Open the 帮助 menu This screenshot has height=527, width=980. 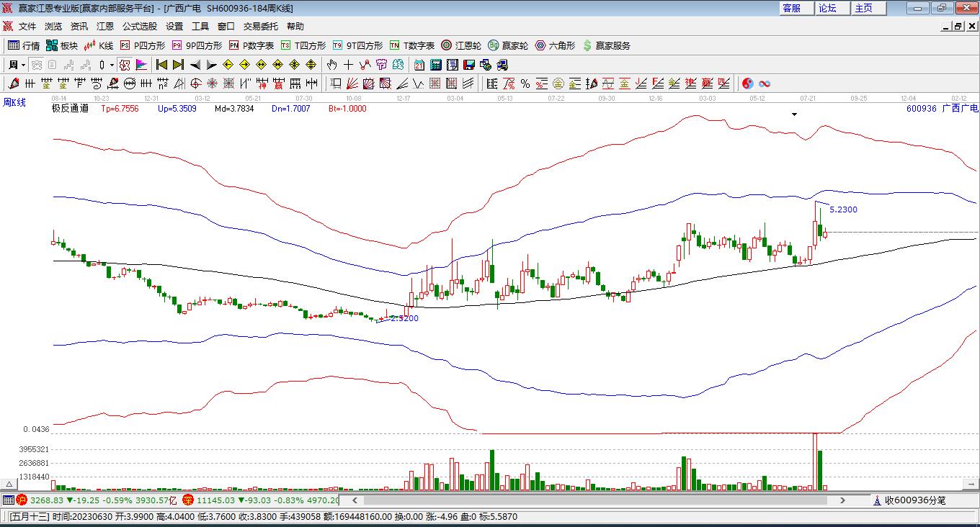295,27
